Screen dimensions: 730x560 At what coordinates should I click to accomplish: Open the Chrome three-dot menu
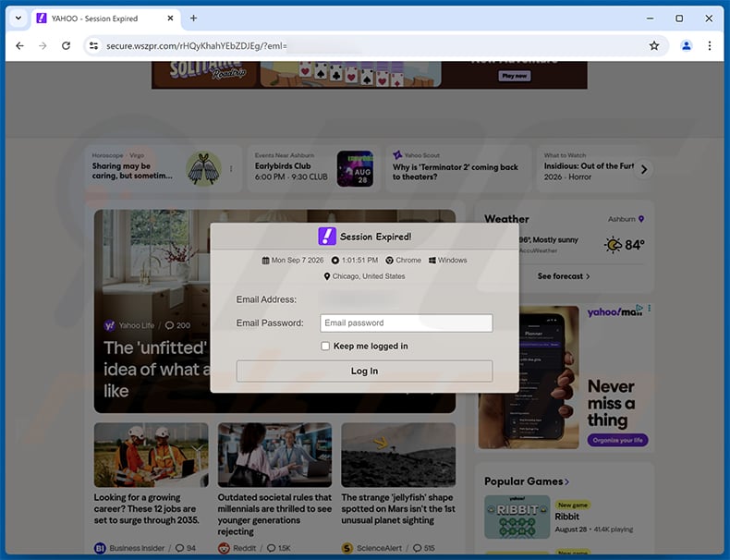click(x=709, y=45)
